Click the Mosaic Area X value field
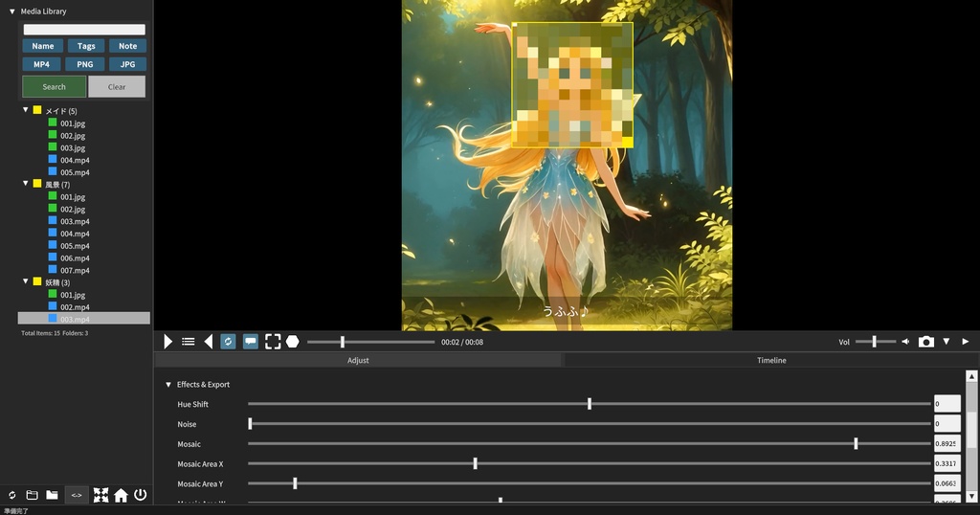980x515 pixels. pyautogui.click(x=947, y=463)
